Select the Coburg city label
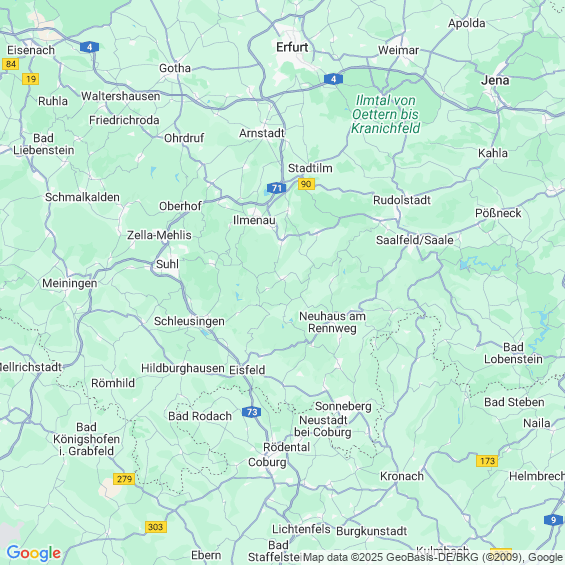Screen dimensions: 565x565 coord(267,462)
